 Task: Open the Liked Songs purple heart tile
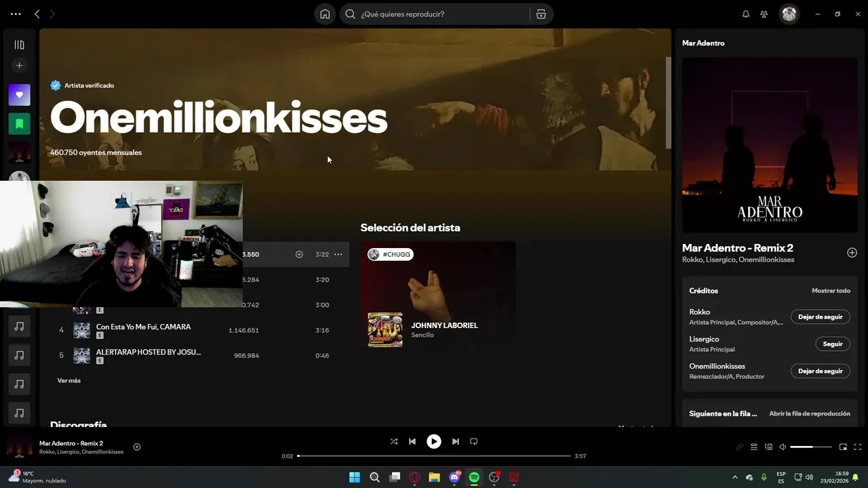pyautogui.click(x=19, y=95)
